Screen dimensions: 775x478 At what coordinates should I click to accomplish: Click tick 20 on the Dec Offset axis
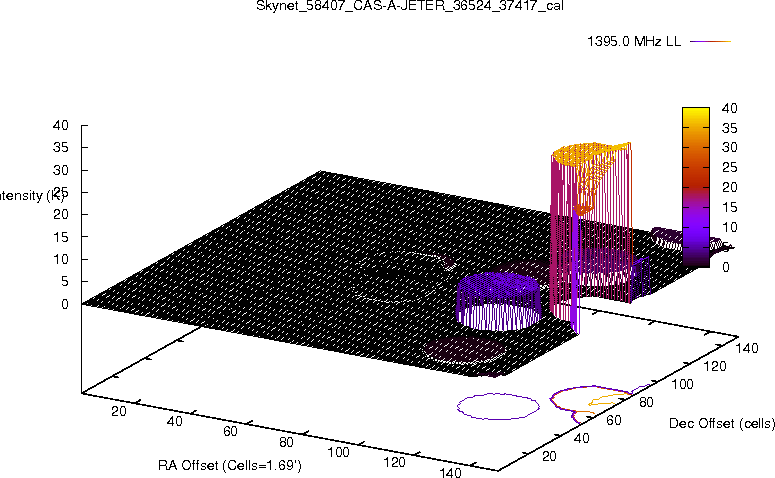(x=549, y=456)
